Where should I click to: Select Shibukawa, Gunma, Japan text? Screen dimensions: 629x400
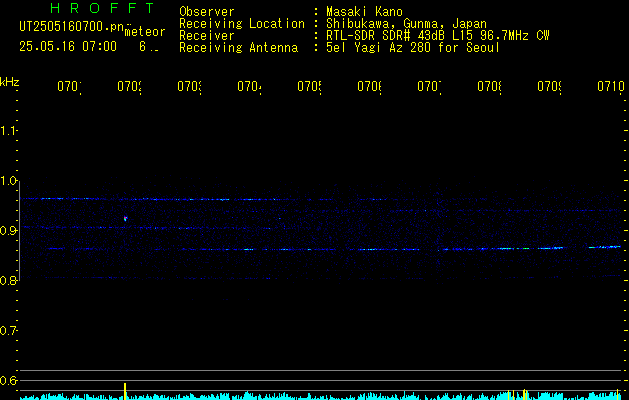pyautogui.click(x=406, y=24)
